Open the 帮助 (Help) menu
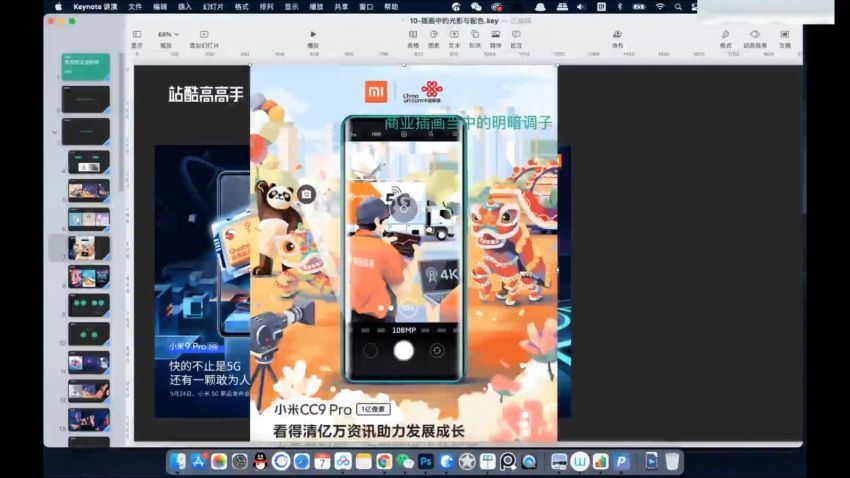Screen dimensions: 850x478 click(x=391, y=7)
